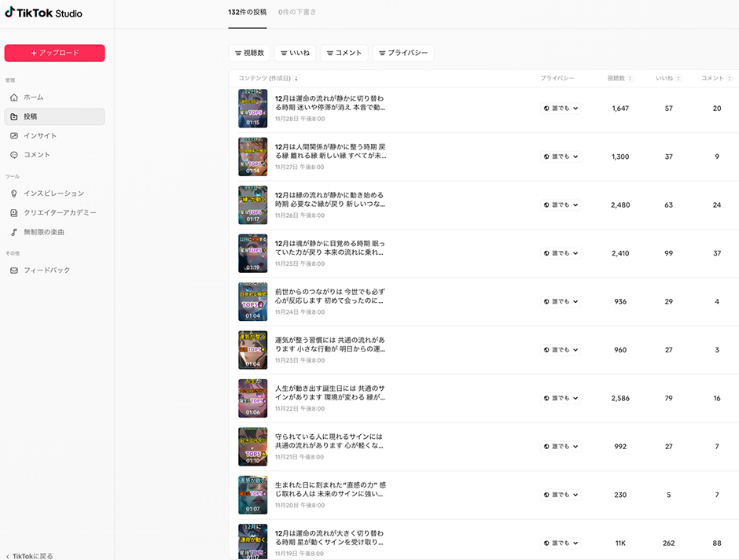This screenshot has height=560, width=739.
Task: Select the 132件の投稿 posts tab
Action: click(247, 13)
